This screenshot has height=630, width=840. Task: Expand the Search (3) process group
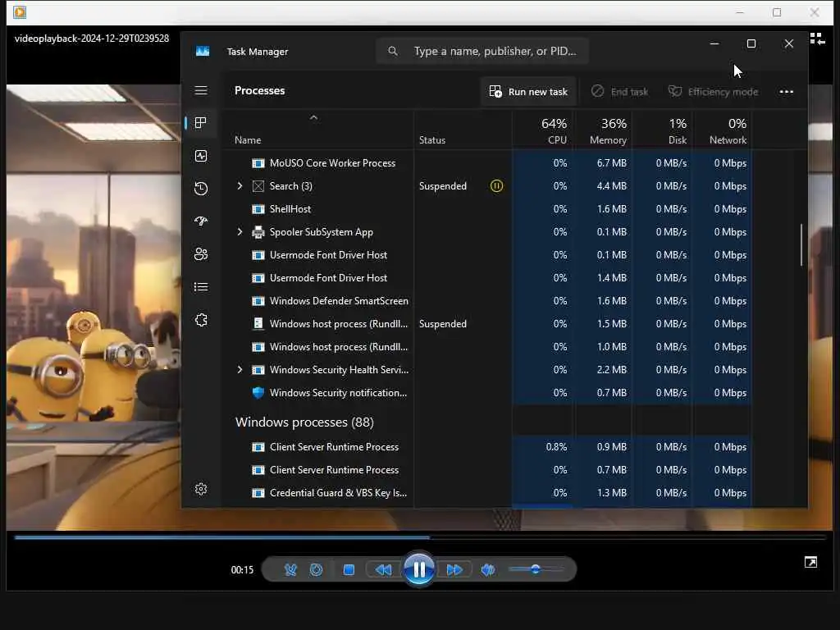[240, 186]
